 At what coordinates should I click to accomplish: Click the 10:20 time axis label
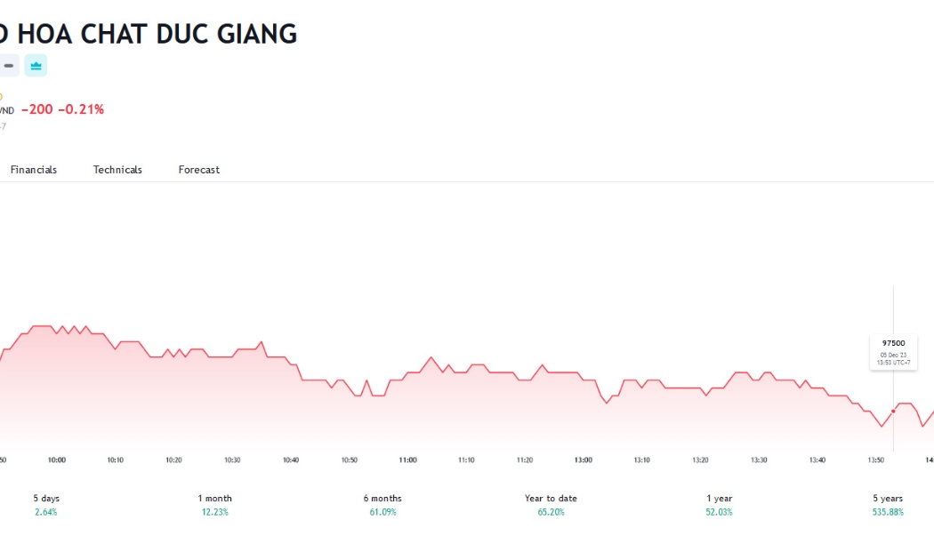pyautogui.click(x=173, y=460)
